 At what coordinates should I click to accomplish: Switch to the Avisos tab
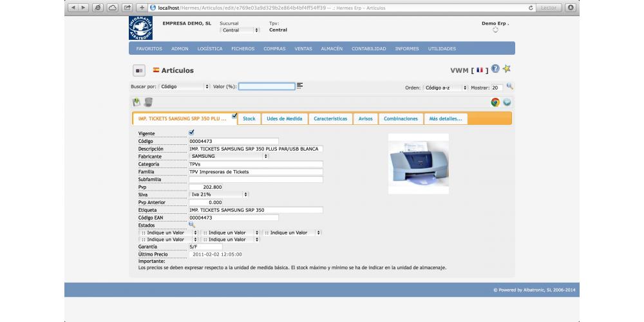(366, 118)
